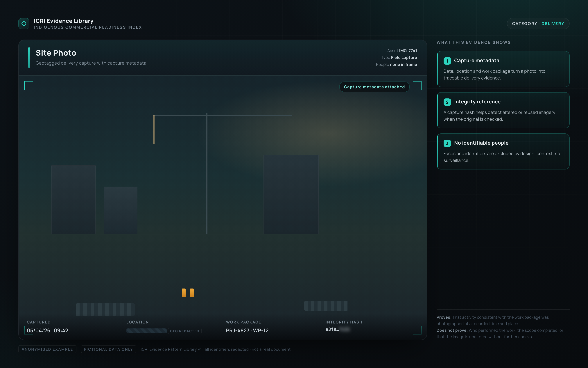Click the Proves statement text
Viewport: 588px width, 368px height.
[x=492, y=321]
